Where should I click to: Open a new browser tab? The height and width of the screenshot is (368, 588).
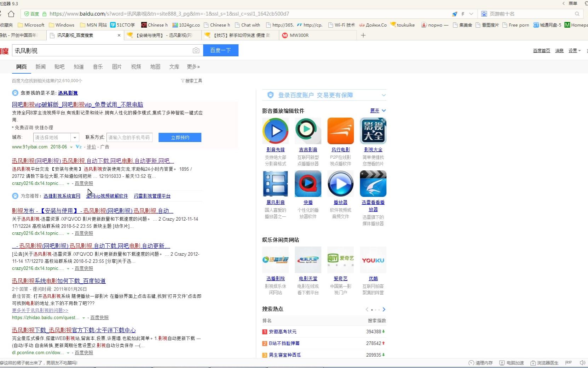click(363, 35)
